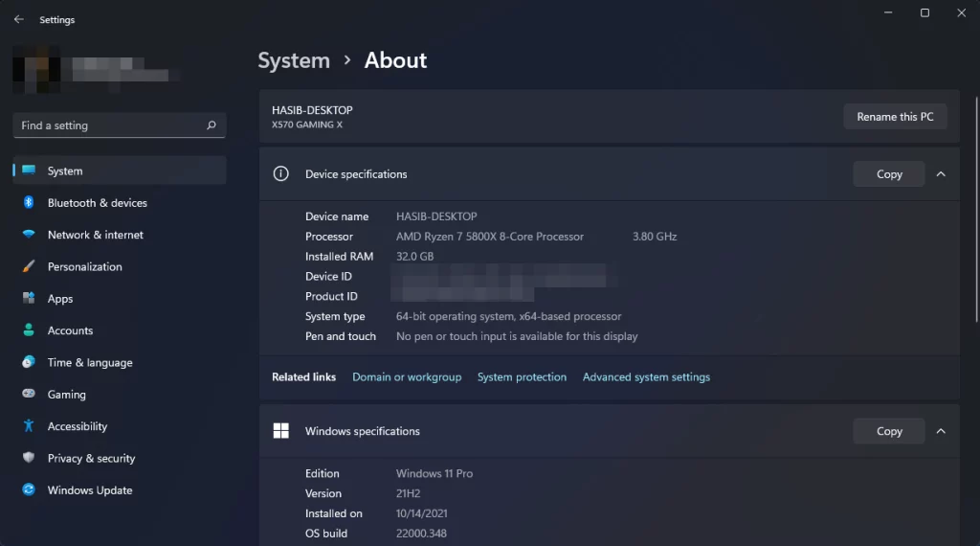Click the Network wifi icon in sidebar
Viewport: 980px width, 546px height.
[29, 234]
